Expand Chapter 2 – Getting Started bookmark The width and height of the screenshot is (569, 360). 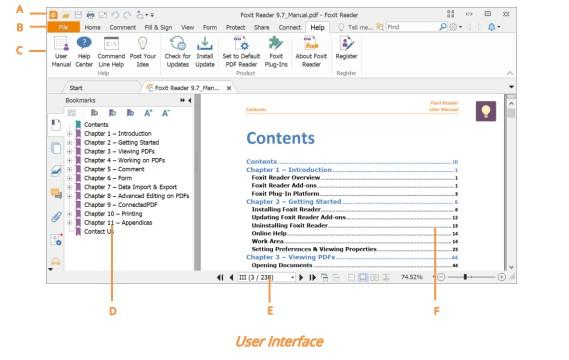70,143
